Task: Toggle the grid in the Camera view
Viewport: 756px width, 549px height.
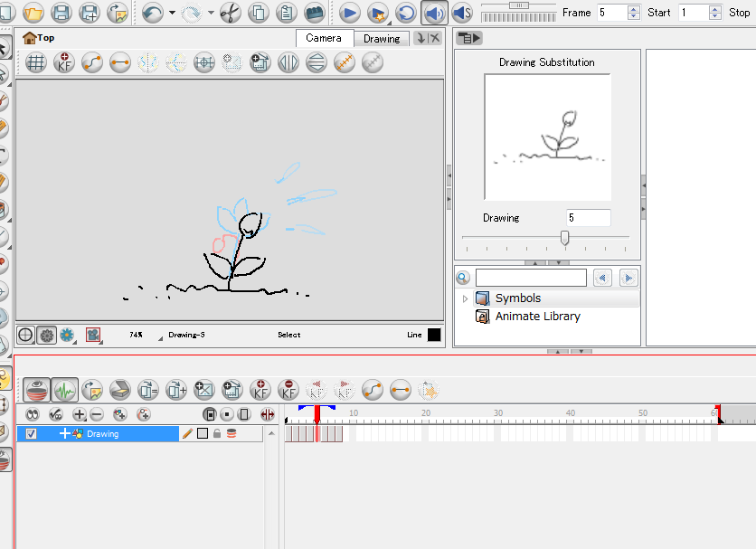Action: pyautogui.click(x=35, y=62)
